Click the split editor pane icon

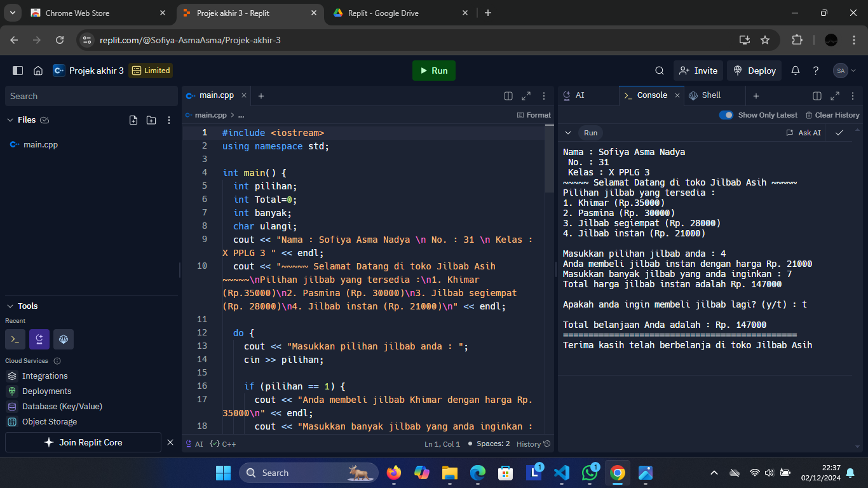[508, 96]
